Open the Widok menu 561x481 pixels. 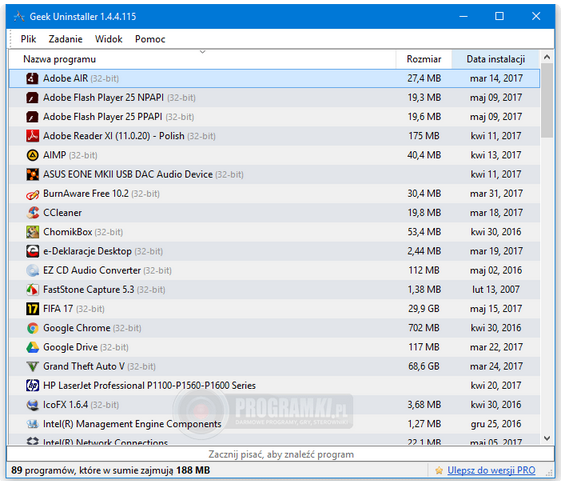pyautogui.click(x=109, y=39)
